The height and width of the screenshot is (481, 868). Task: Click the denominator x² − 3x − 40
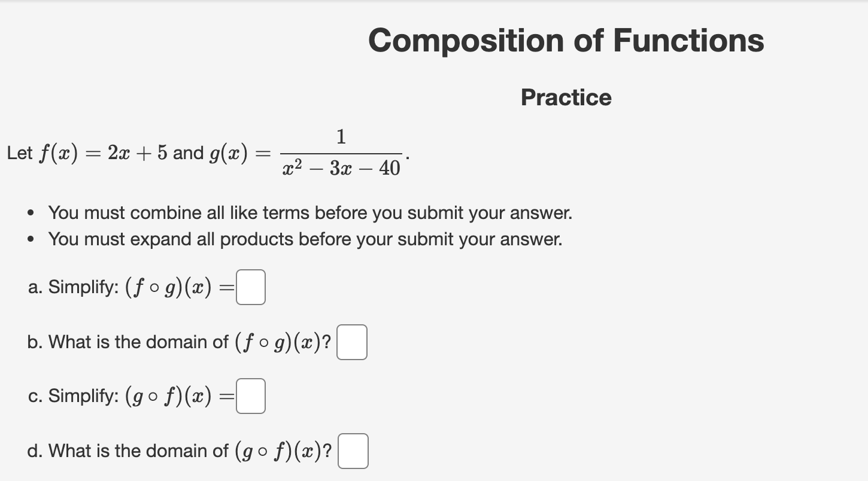coord(341,169)
